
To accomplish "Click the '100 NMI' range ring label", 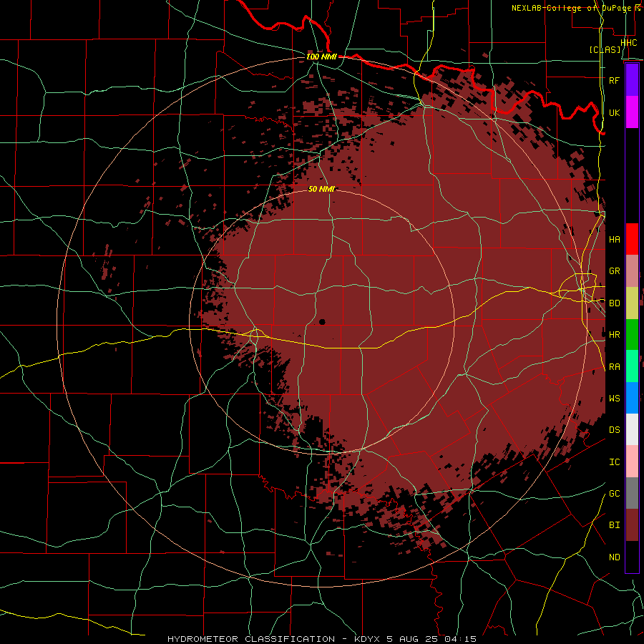I will coord(321,57).
